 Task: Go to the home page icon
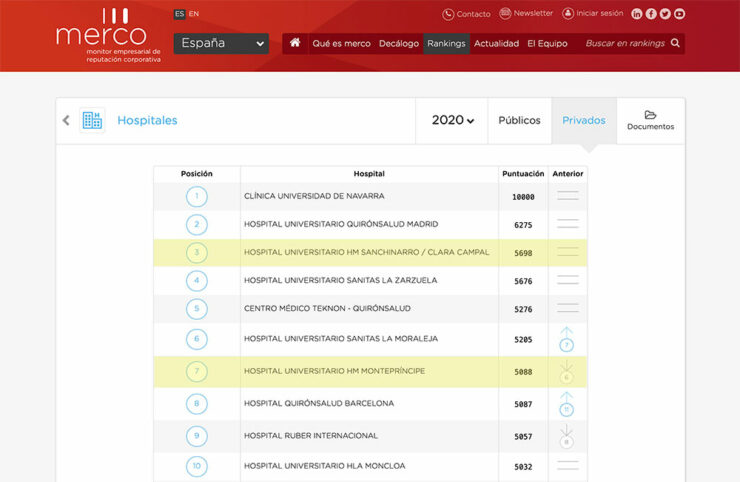pyautogui.click(x=295, y=43)
